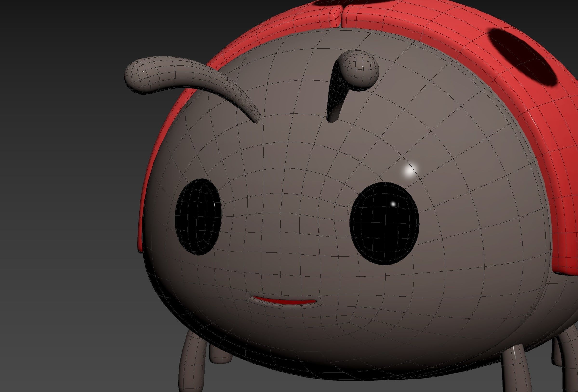Select the narrower oval black eye
The width and height of the screenshot is (578, 392).
click(198, 217)
